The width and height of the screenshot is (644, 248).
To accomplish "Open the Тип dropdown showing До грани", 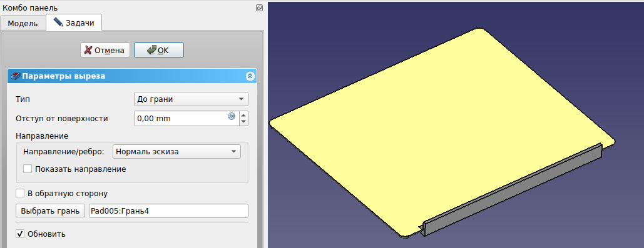I will pyautogui.click(x=191, y=99).
